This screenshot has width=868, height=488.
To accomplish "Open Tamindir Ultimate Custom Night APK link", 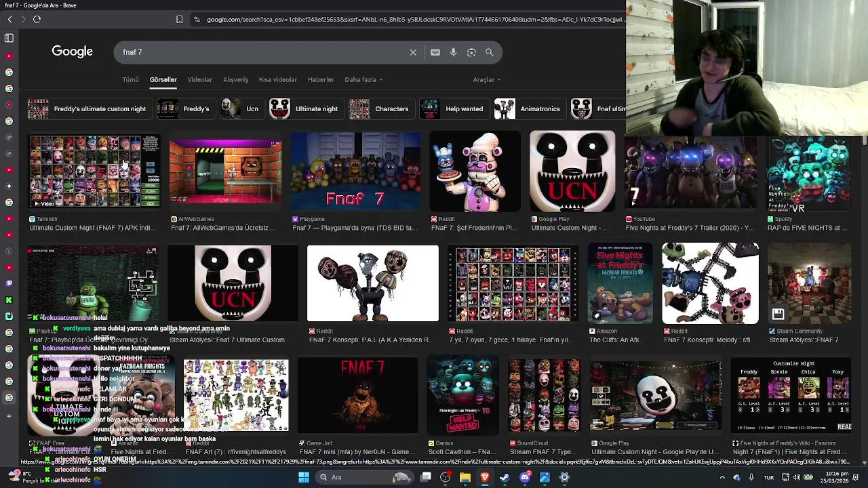I will (x=92, y=228).
